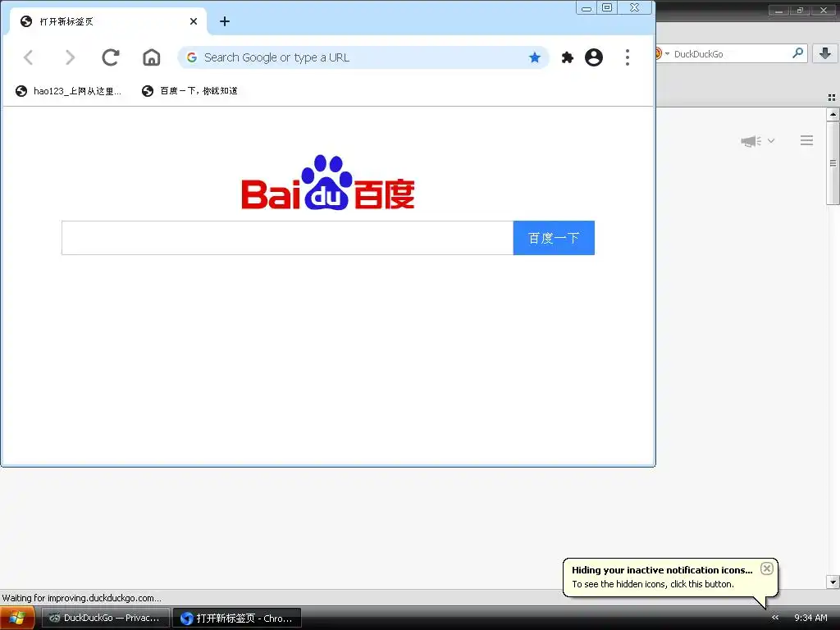The width and height of the screenshot is (840, 630).
Task: Minimize the front browser window
Action: [587, 7]
